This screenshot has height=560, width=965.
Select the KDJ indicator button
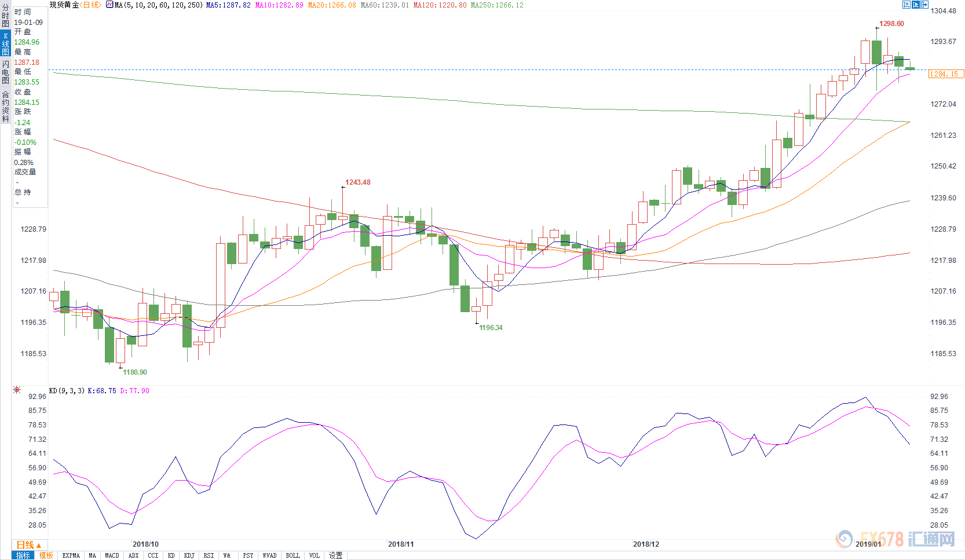click(189, 555)
